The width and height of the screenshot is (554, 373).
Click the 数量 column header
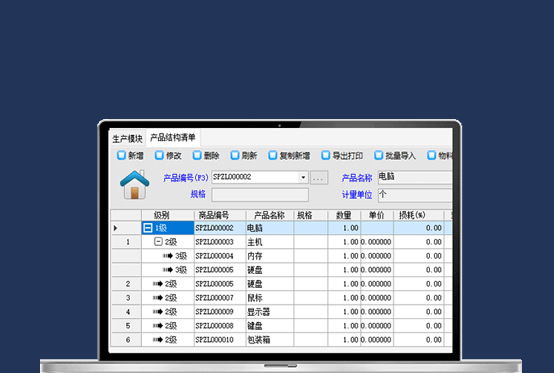click(x=344, y=215)
